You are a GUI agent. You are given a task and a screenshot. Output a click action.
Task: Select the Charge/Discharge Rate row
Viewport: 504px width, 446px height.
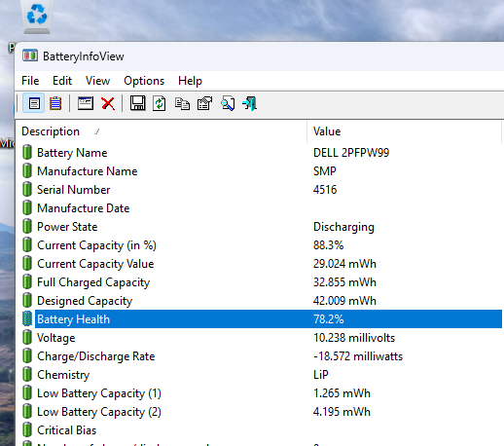[x=259, y=356]
